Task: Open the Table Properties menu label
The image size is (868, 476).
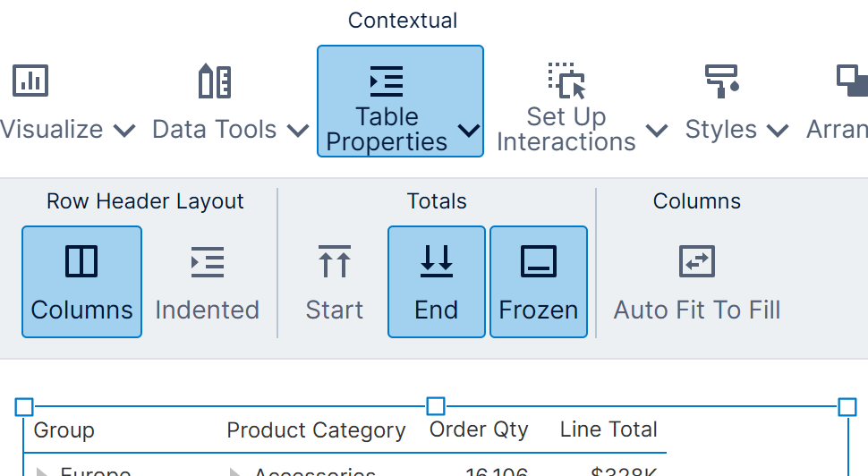Action: [x=387, y=130]
